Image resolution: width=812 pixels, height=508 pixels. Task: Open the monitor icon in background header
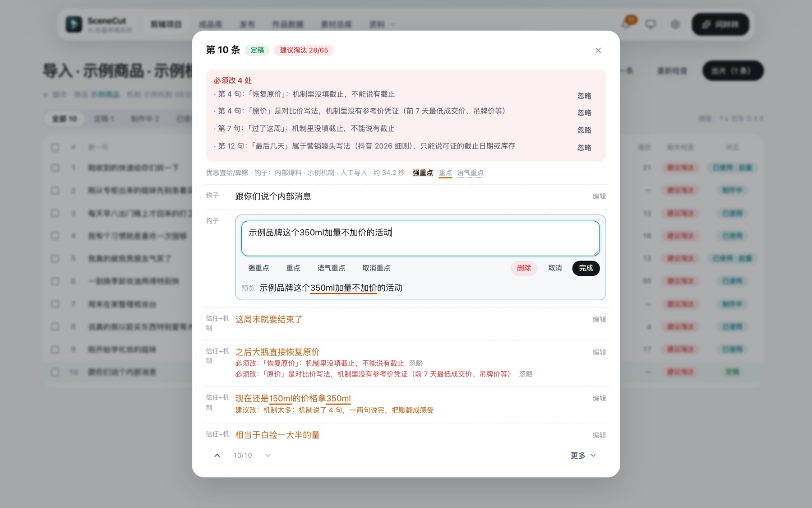coord(651,24)
